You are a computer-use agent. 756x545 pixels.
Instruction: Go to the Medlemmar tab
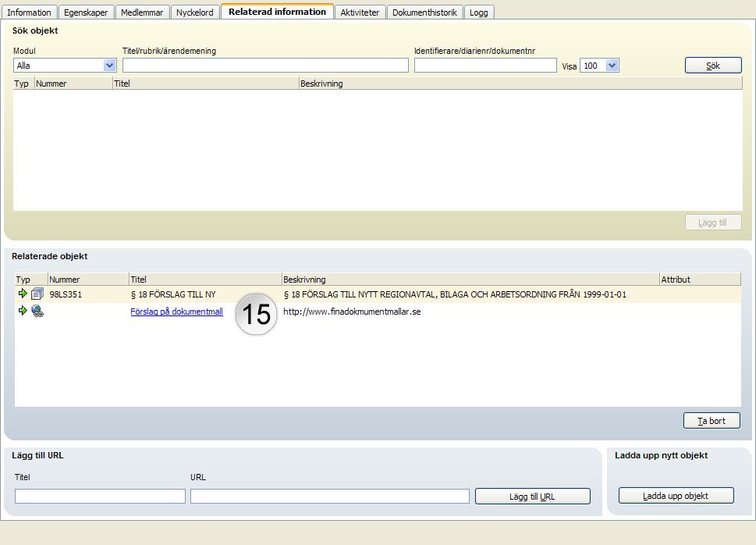point(142,12)
